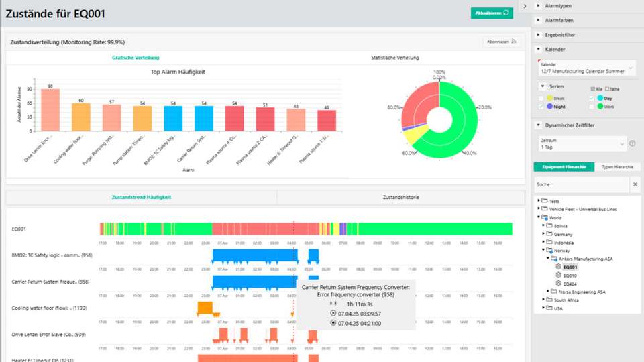
Task: Click the 'Heater 6: Timeout On' trend label
Action: tap(42, 359)
